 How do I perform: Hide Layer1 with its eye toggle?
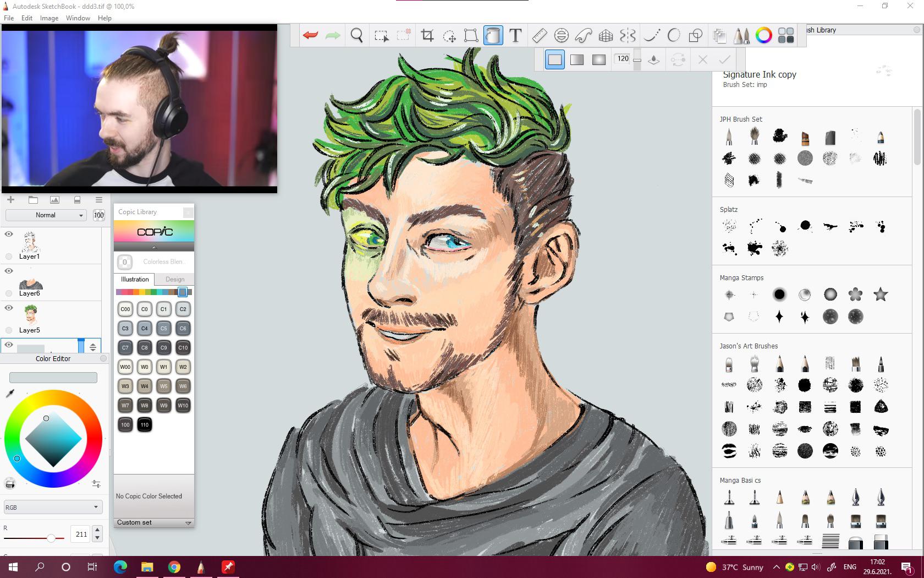click(x=8, y=233)
